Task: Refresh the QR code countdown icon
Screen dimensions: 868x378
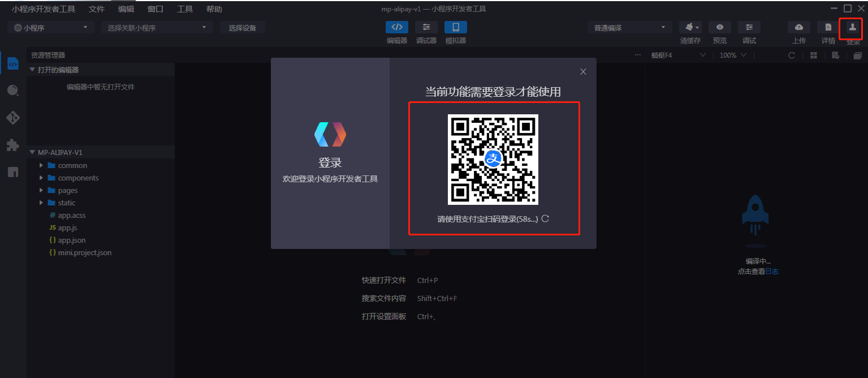Action: [545, 219]
